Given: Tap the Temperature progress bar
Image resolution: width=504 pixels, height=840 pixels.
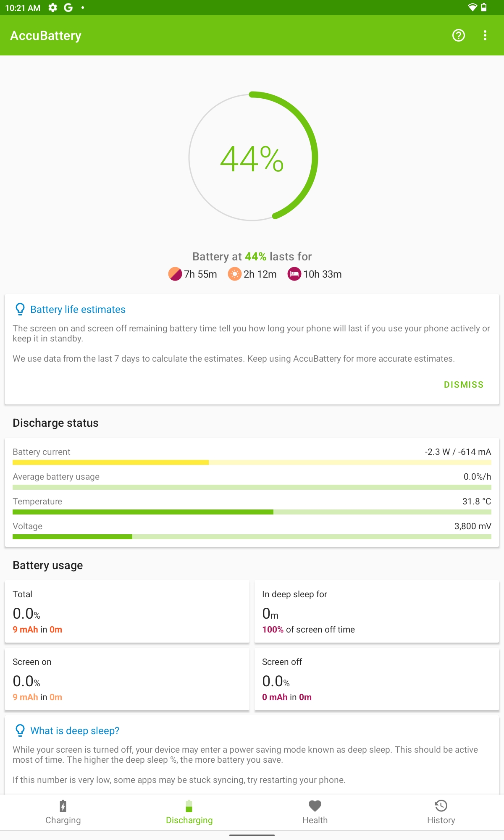Looking at the screenshot, I should click(x=252, y=512).
